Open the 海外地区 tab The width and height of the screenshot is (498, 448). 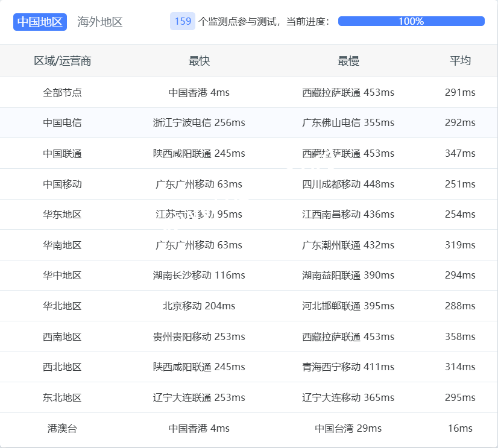[x=100, y=22]
